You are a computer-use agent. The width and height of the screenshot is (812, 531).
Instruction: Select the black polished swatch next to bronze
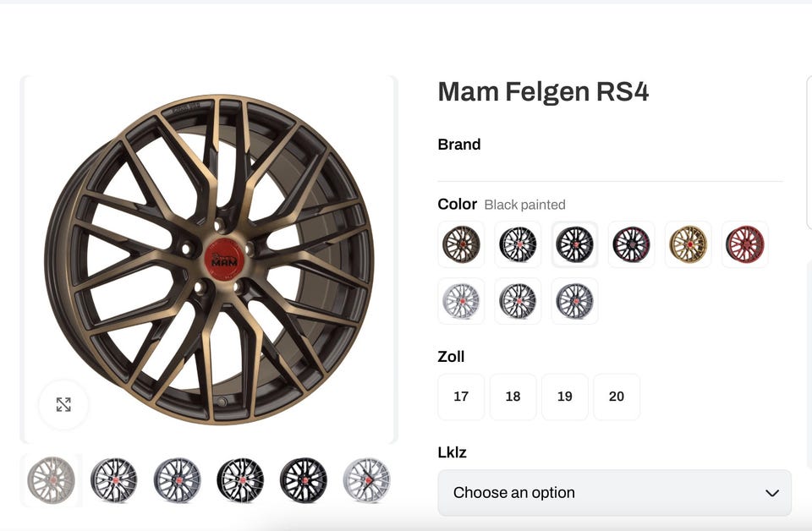point(518,244)
